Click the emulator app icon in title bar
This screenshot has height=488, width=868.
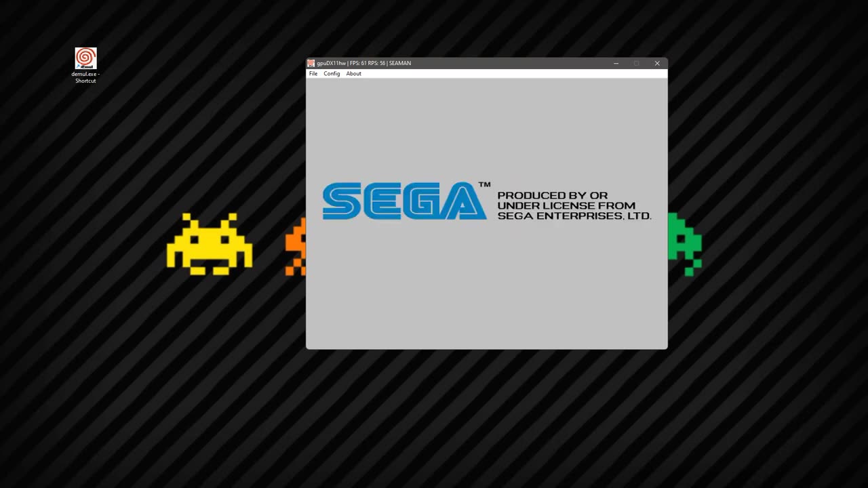311,63
